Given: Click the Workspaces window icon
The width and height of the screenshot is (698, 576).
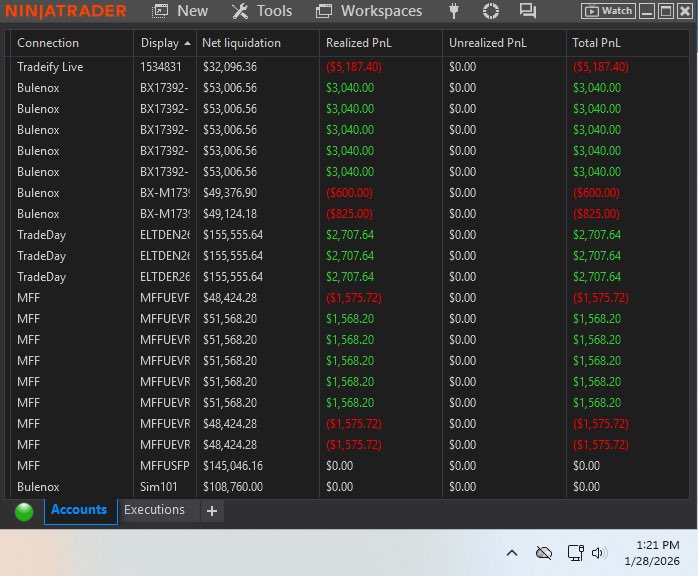Looking at the screenshot, I should (x=324, y=11).
